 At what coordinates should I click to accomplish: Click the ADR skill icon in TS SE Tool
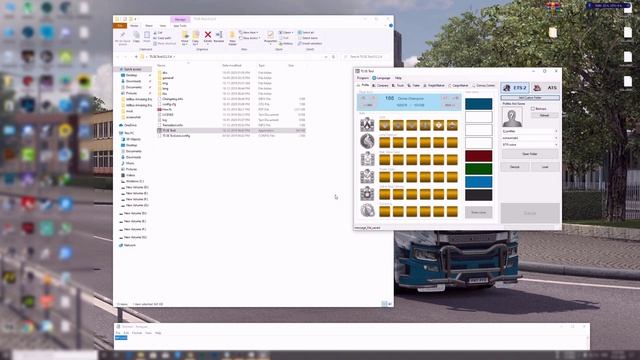367,124
